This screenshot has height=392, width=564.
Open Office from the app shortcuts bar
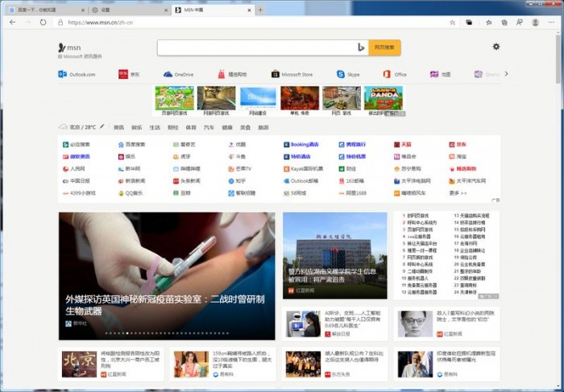point(395,74)
